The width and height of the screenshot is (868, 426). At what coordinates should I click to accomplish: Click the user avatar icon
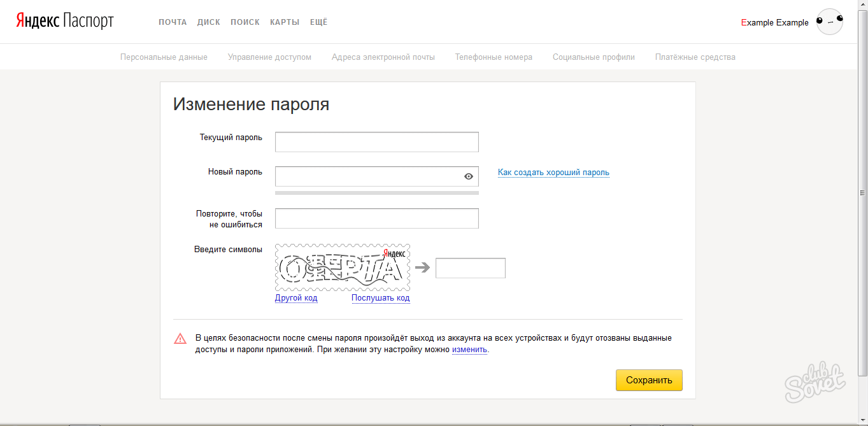tap(829, 22)
